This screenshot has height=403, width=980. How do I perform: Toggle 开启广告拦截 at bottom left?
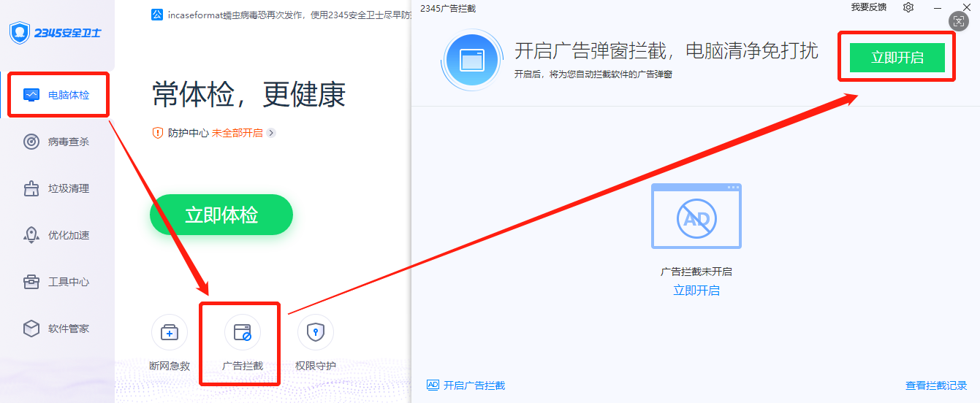(466, 385)
